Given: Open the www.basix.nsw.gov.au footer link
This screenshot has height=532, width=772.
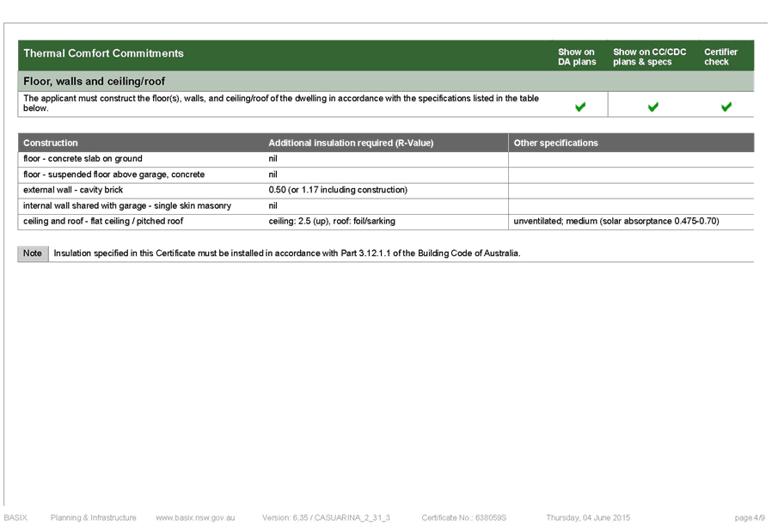Looking at the screenshot, I should click(x=195, y=517).
